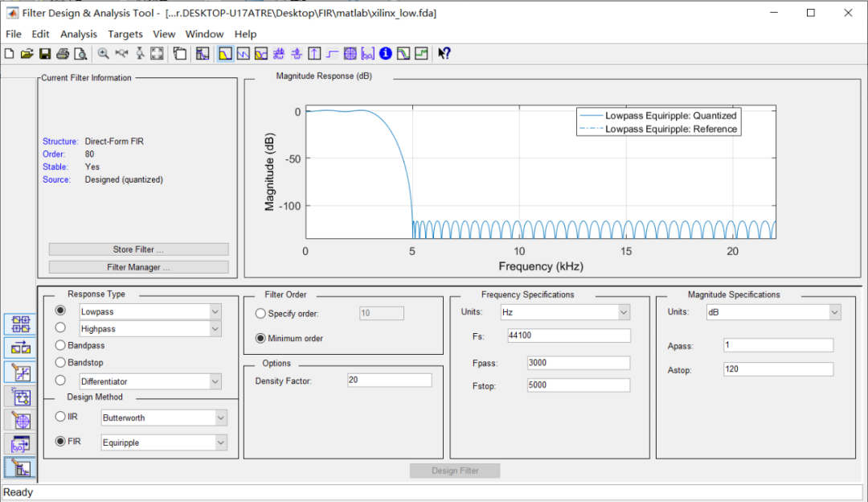Select the Bandpass response type

click(x=60, y=345)
